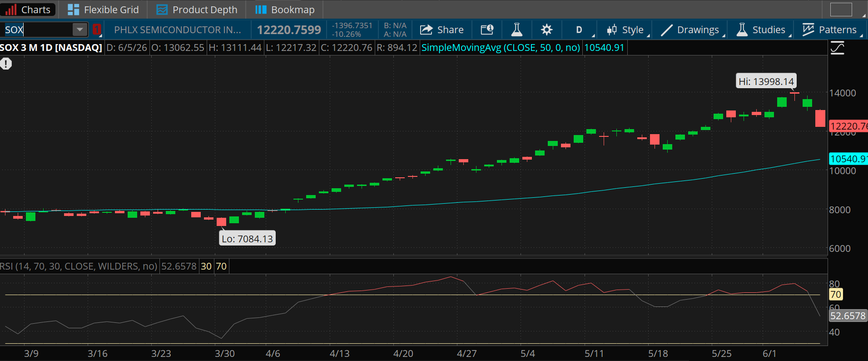Click the PHLX SEMICONDUCTOR IN... description
868x361 pixels.
178,30
